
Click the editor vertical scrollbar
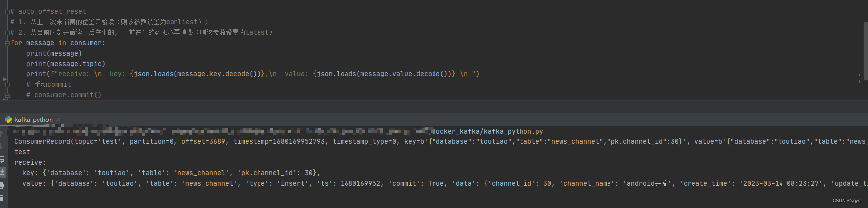coord(866,51)
